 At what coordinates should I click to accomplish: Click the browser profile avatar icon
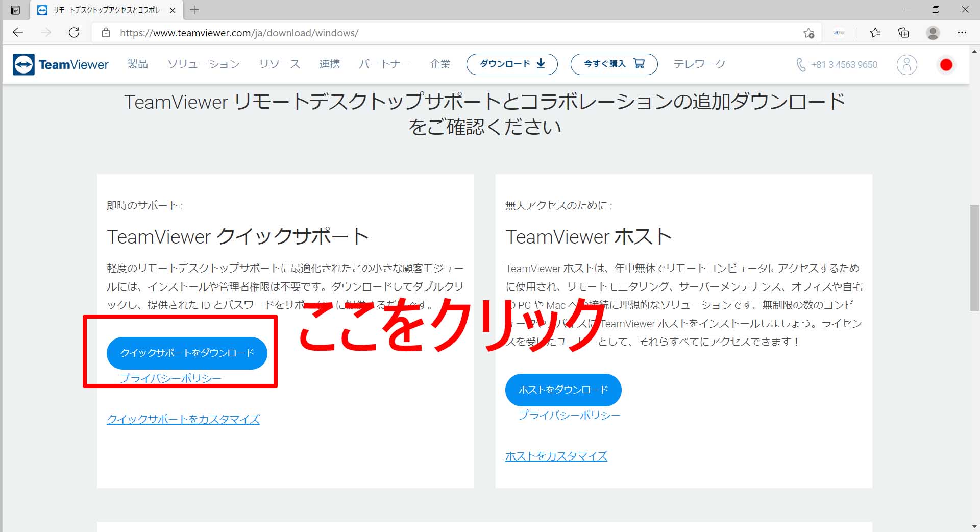click(933, 33)
